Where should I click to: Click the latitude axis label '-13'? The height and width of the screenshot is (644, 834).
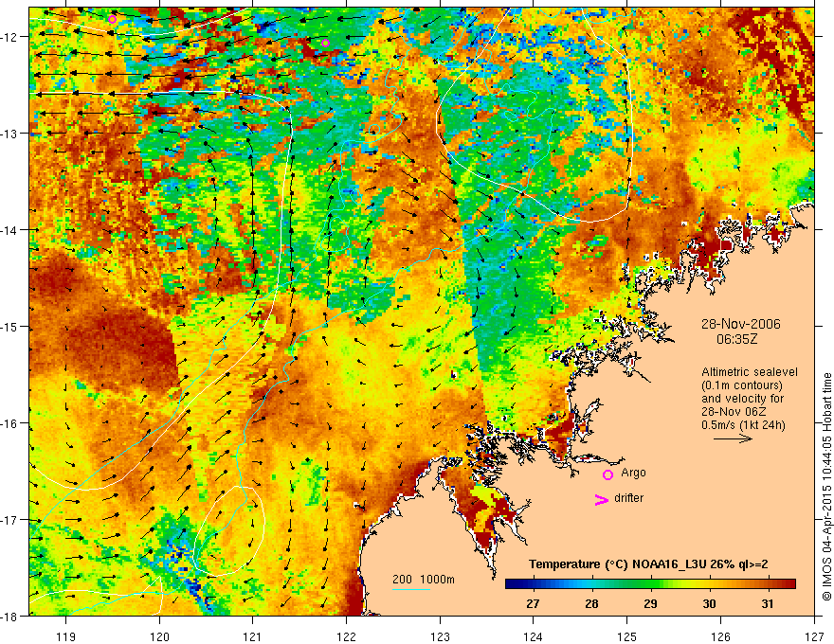point(9,134)
